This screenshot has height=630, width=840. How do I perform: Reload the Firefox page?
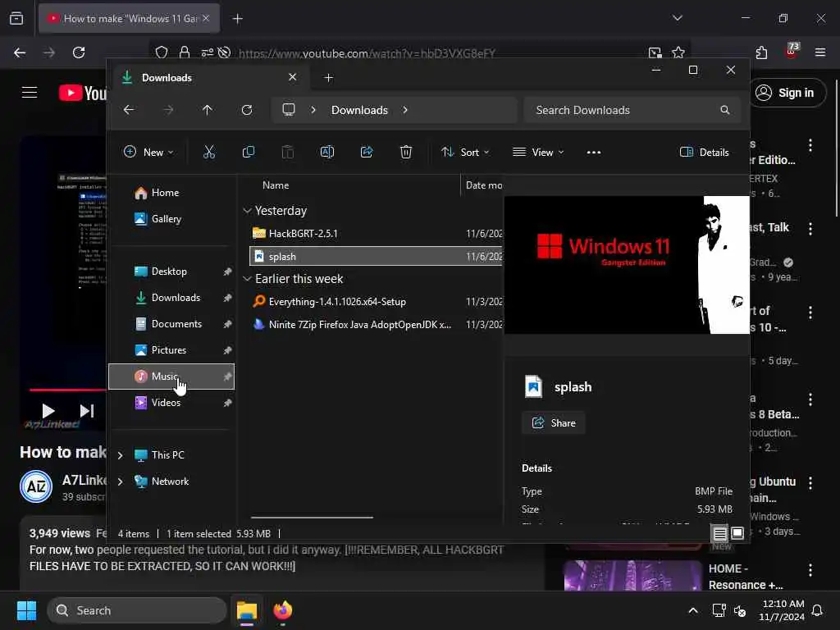click(x=79, y=52)
